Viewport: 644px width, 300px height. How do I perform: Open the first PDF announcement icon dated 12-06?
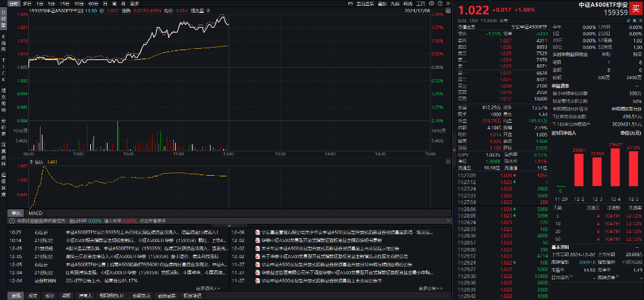click(256, 232)
